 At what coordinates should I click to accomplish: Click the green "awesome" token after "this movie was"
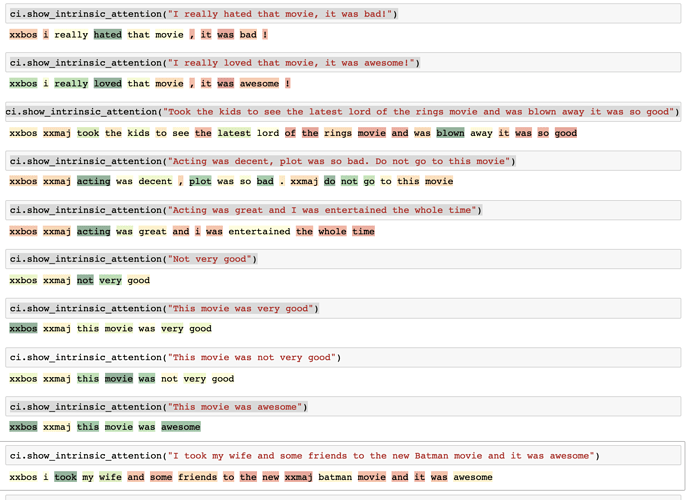click(x=181, y=427)
